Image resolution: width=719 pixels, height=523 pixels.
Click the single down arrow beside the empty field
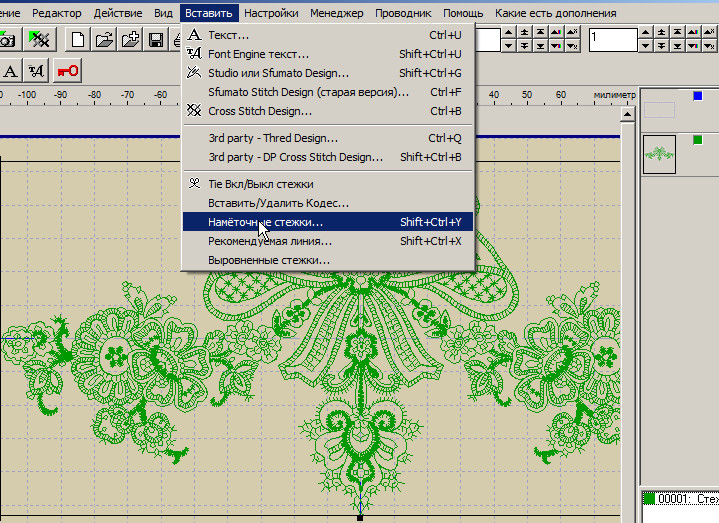pos(508,46)
